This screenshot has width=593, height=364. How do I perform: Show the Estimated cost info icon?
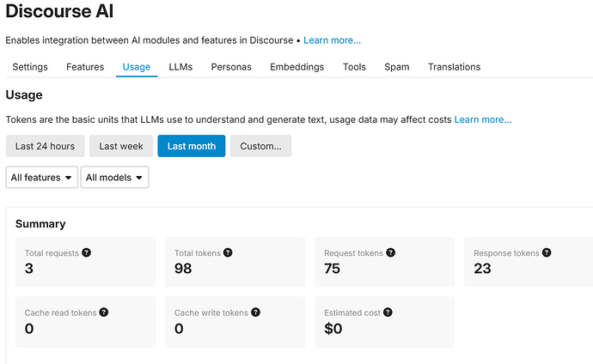pos(388,312)
